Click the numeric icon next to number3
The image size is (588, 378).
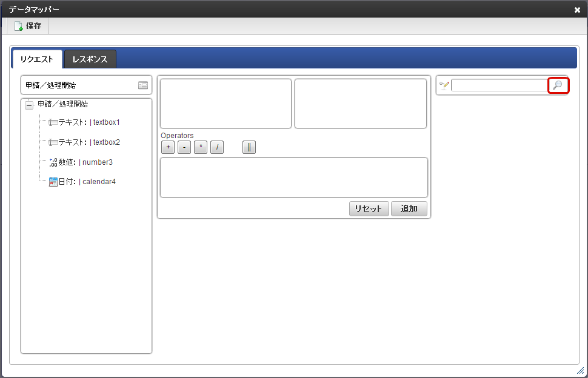(53, 162)
